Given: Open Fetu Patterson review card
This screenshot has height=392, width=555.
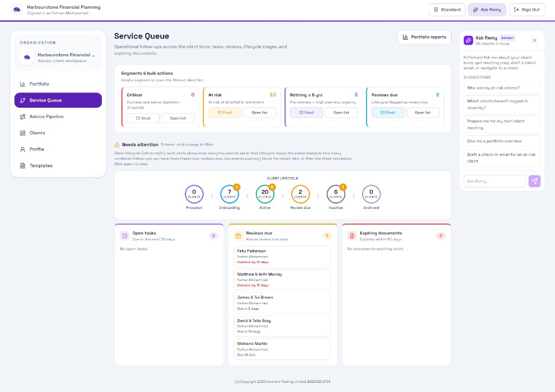Looking at the screenshot, I should (x=282, y=256).
